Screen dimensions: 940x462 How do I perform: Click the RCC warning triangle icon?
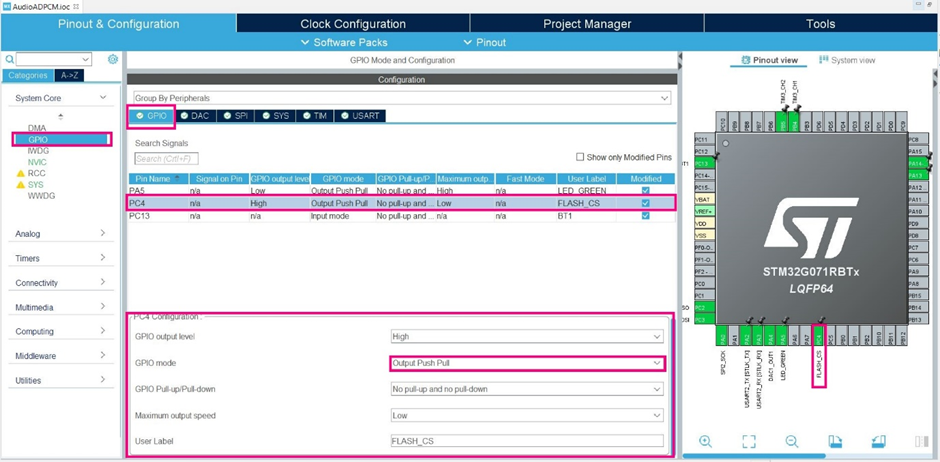[20, 174]
